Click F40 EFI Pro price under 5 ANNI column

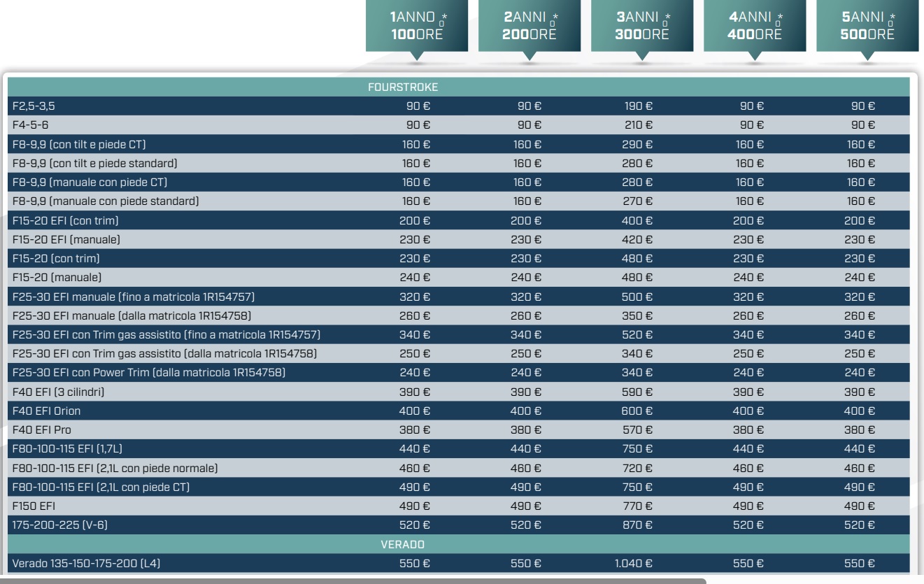click(x=860, y=430)
